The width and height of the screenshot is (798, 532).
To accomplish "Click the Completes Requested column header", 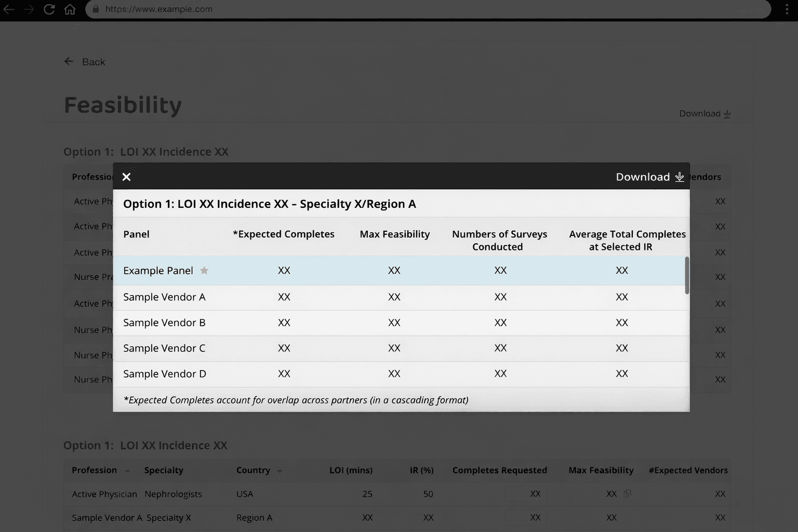I will coord(499,470).
